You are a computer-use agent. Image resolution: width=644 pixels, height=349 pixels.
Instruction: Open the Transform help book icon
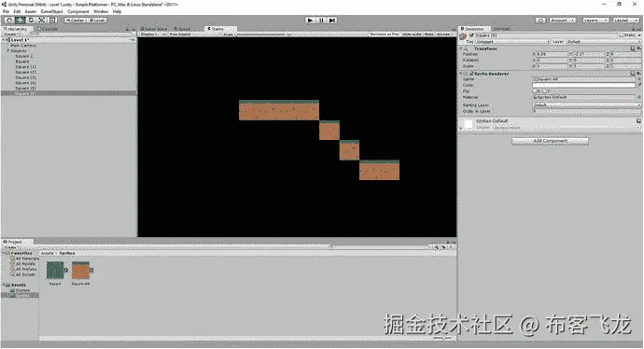click(633, 49)
